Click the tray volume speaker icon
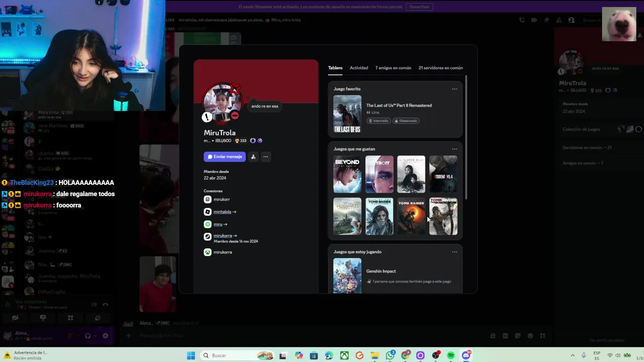The width and height of the screenshot is (644, 362). click(618, 355)
